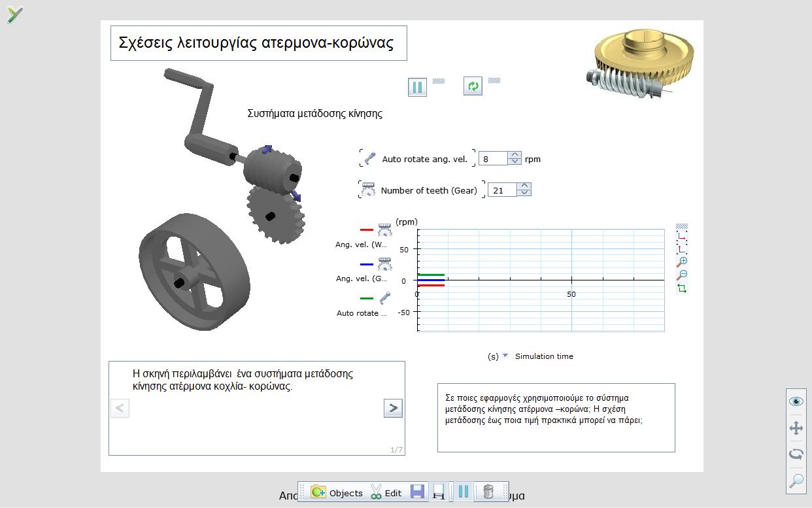This screenshot has height=508, width=812.
Task: Click the Number of teeth value field
Action: tap(502, 190)
